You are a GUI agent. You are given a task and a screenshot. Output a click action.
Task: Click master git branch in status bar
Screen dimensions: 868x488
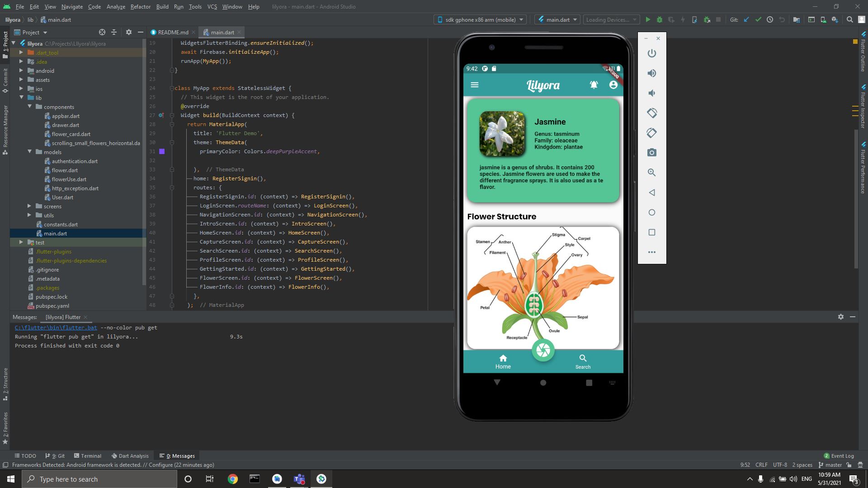pyautogui.click(x=830, y=465)
